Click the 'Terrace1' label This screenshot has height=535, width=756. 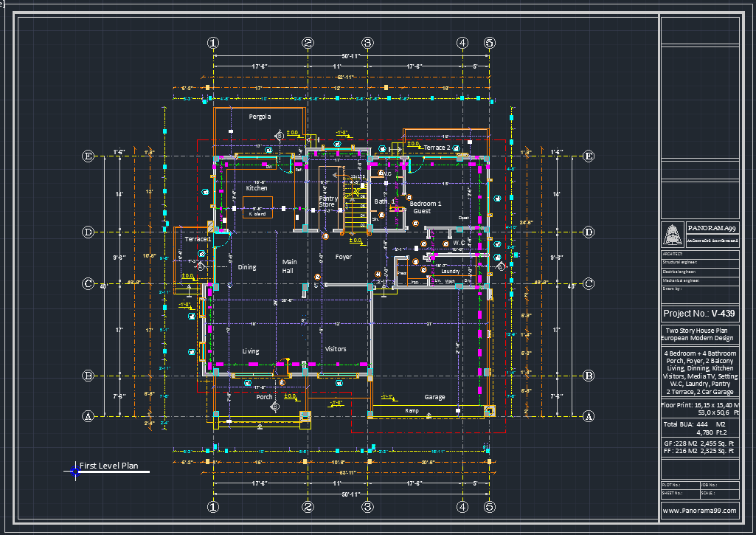[198, 239]
